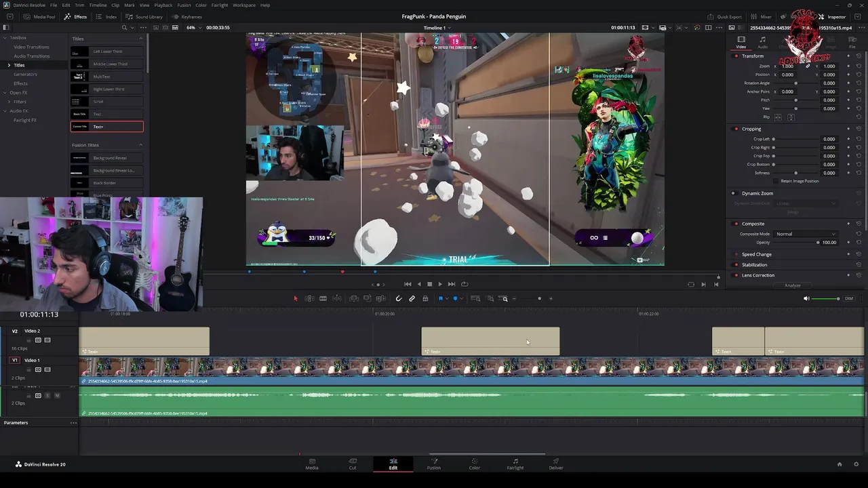Open Timeline 1 name dropdown
The image size is (868, 488).
tap(437, 28)
